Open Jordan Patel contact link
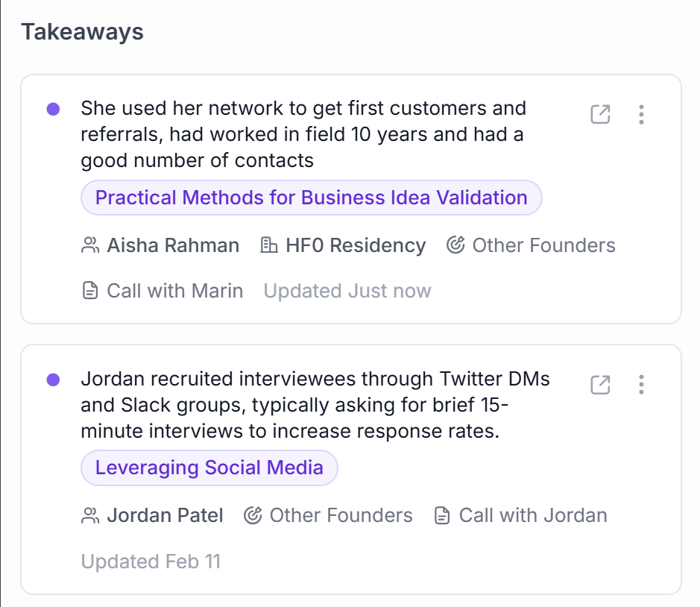This screenshot has width=700, height=607. (165, 515)
